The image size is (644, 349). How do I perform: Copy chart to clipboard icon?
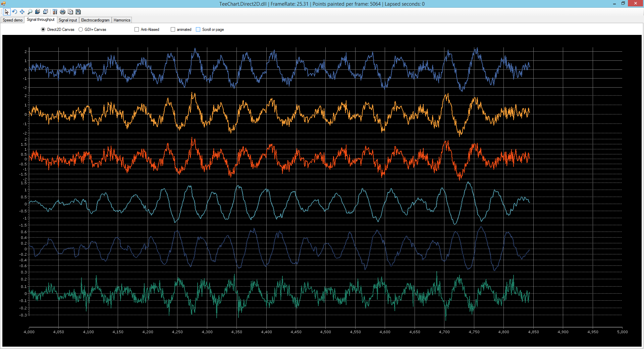pos(70,12)
